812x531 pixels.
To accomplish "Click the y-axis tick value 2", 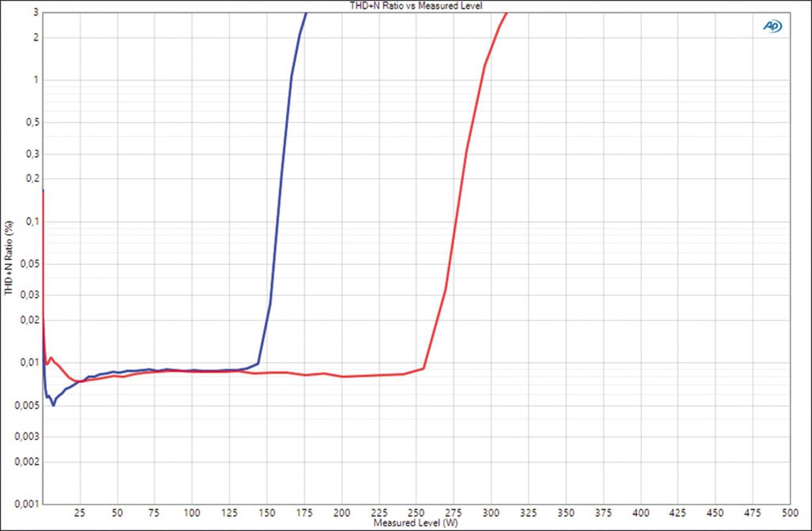I will click(36, 37).
